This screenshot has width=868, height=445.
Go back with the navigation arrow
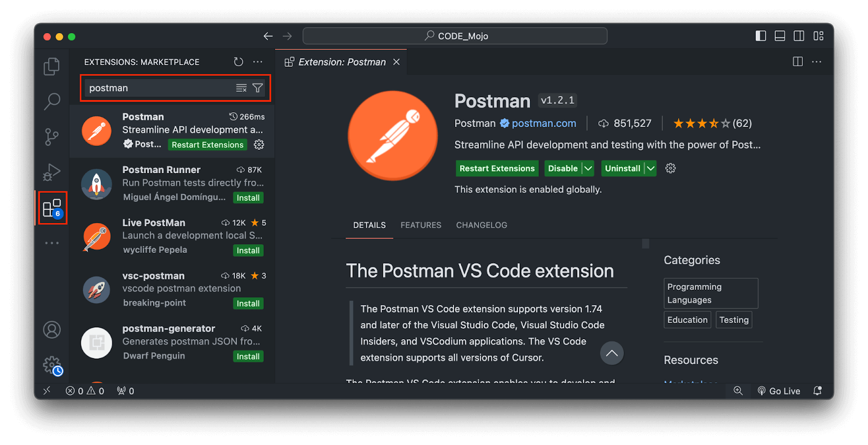click(268, 36)
